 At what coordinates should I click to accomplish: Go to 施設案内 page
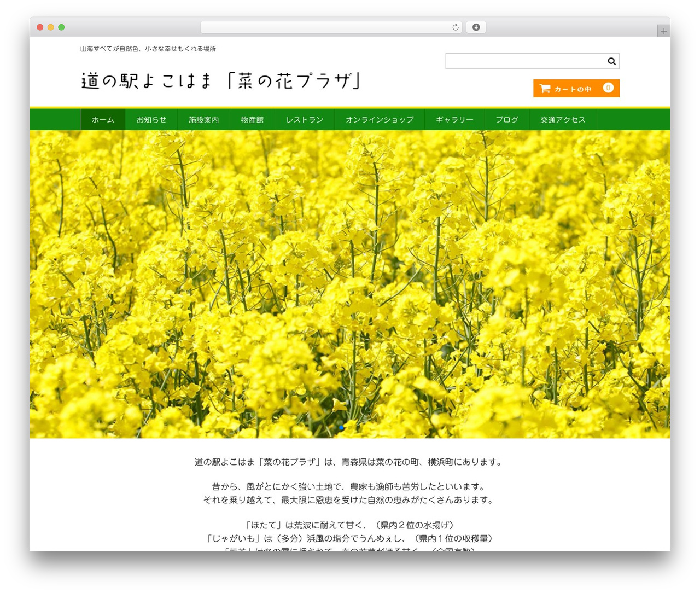(x=204, y=120)
